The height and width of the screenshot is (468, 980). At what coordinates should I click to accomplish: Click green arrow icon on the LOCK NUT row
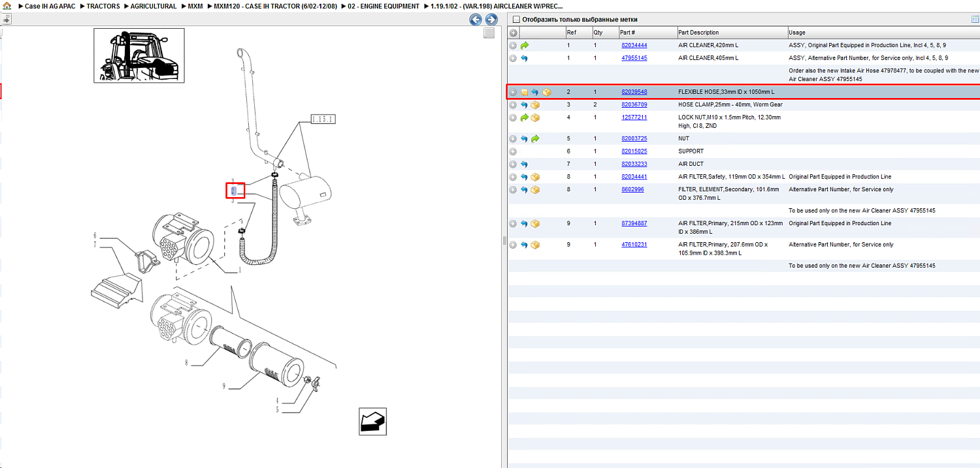525,117
